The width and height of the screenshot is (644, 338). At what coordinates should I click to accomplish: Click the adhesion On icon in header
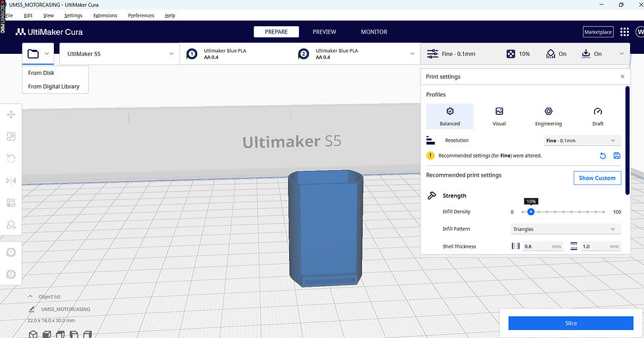[x=586, y=54]
